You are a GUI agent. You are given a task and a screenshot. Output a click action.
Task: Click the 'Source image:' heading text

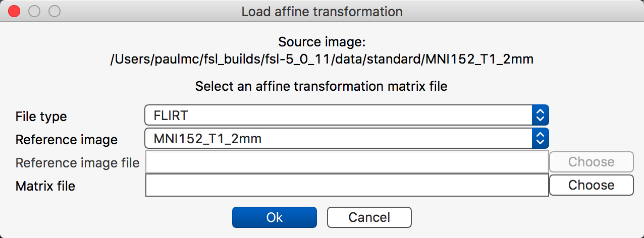(321, 41)
